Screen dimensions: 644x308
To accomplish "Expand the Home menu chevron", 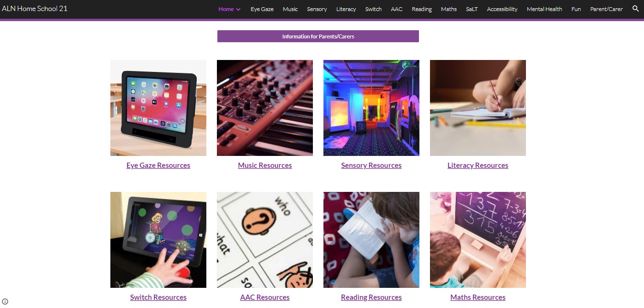I will (x=238, y=9).
